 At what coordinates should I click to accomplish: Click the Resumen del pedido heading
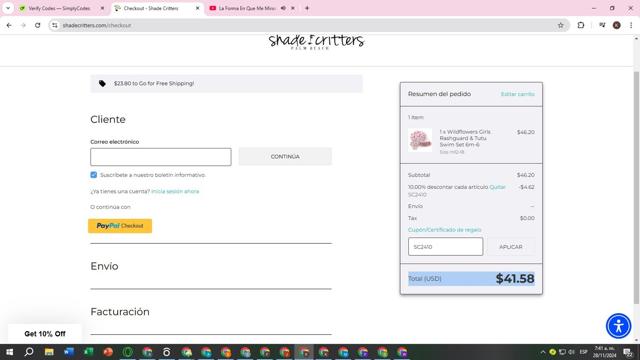pyautogui.click(x=440, y=94)
